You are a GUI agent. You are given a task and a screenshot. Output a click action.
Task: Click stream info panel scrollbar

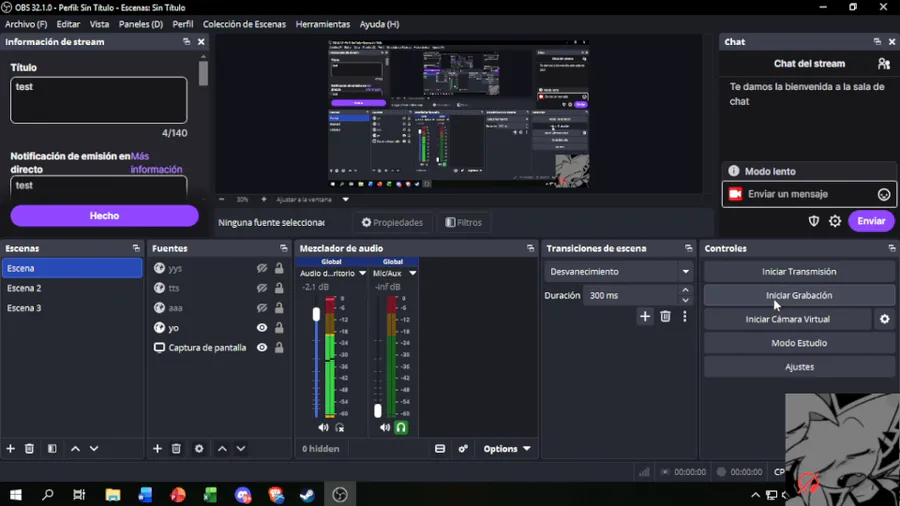pyautogui.click(x=203, y=73)
